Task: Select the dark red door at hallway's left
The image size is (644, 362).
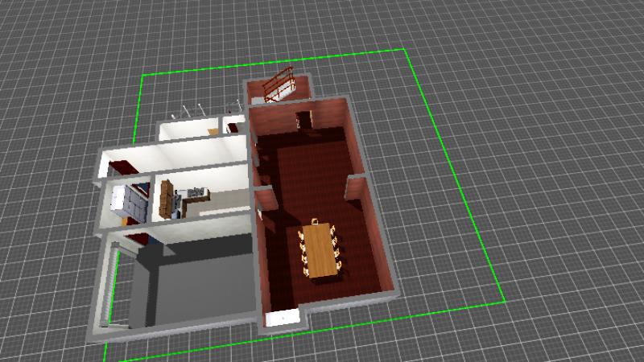Action: pyautogui.click(x=125, y=168)
